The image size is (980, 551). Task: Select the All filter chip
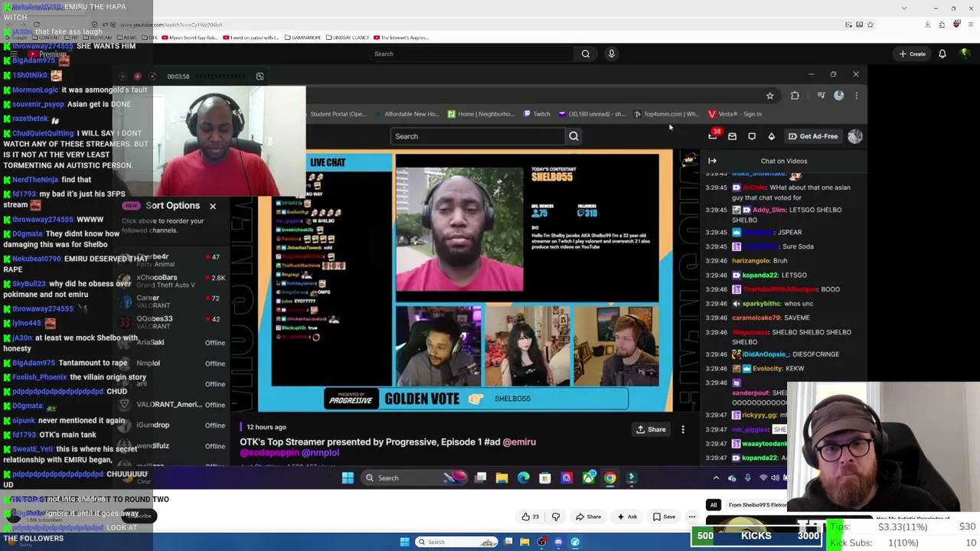tap(714, 505)
